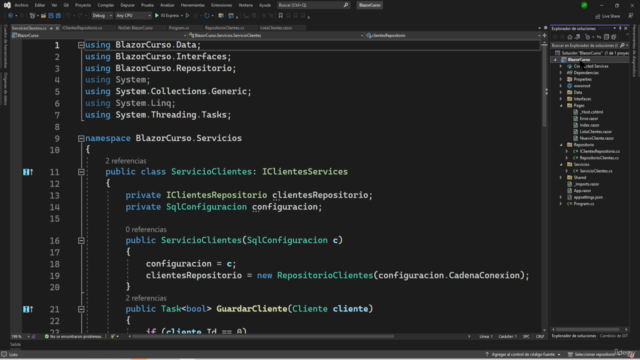Open the Archivo menu

click(x=21, y=5)
